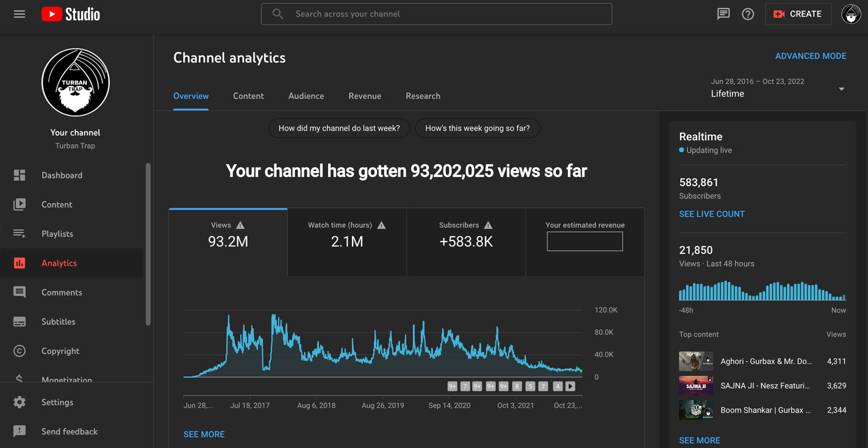Screen dimensions: 868x448
Task: Open the hamburger navigation menu
Action: [x=20, y=14]
